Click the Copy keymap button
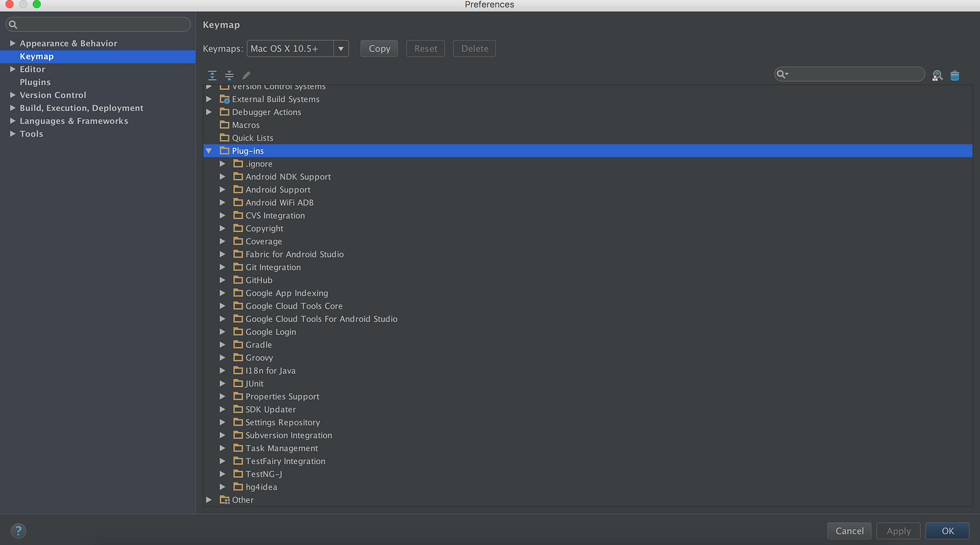This screenshot has height=545, width=980. click(379, 48)
